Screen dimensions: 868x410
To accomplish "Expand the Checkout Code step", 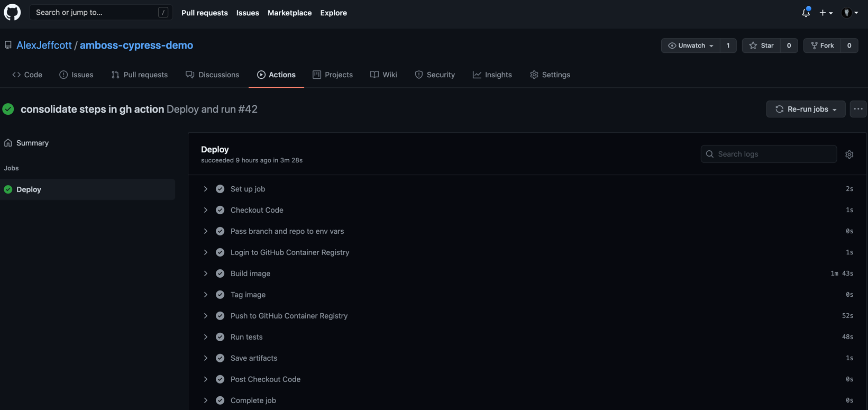I will click(206, 210).
